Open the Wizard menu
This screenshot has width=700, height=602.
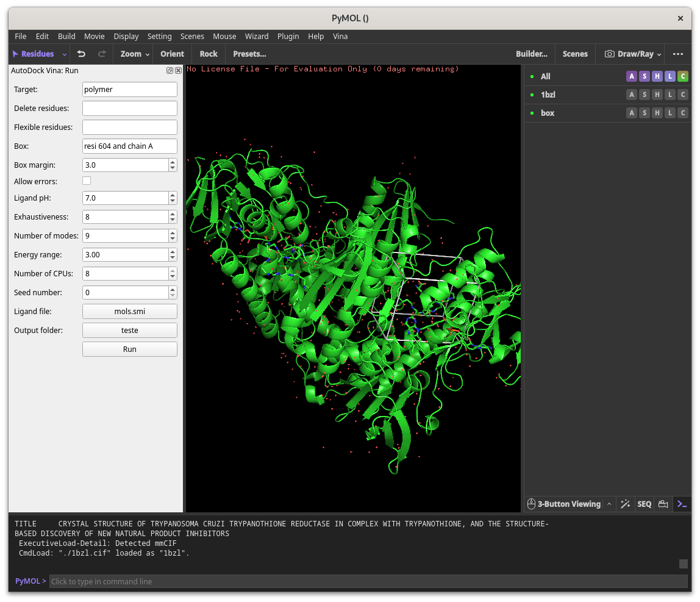pyautogui.click(x=257, y=37)
